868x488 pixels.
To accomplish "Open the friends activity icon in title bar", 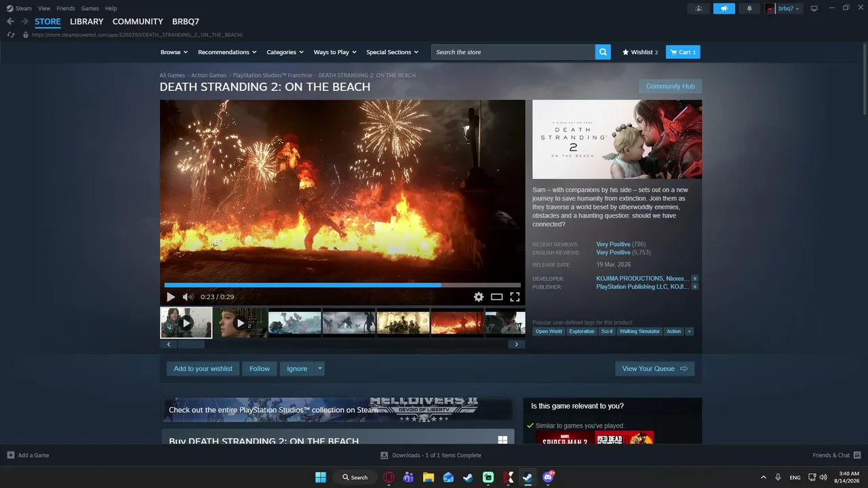I will tap(698, 8).
